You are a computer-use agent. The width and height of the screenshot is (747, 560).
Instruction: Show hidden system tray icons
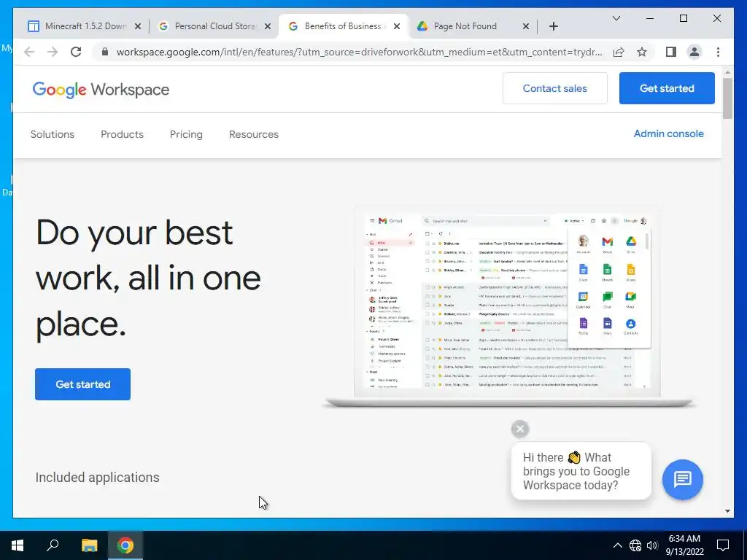[x=617, y=545]
